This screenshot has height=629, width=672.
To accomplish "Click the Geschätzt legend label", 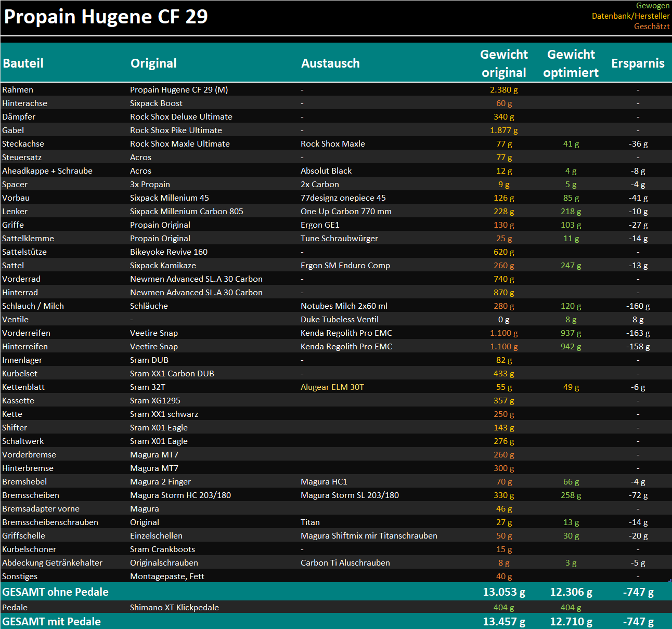I will [x=651, y=27].
